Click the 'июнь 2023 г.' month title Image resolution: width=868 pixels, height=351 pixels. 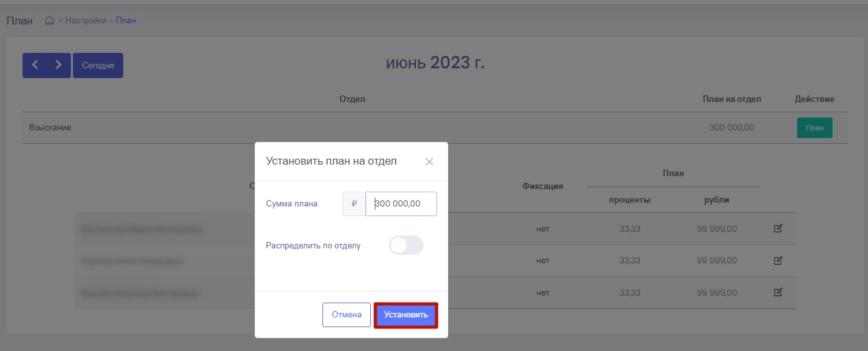point(435,63)
